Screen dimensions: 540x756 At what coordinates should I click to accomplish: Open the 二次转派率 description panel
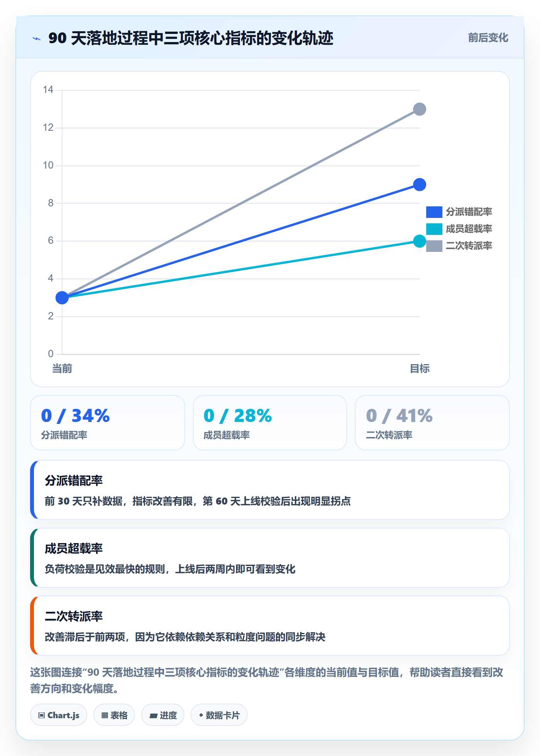270,626
